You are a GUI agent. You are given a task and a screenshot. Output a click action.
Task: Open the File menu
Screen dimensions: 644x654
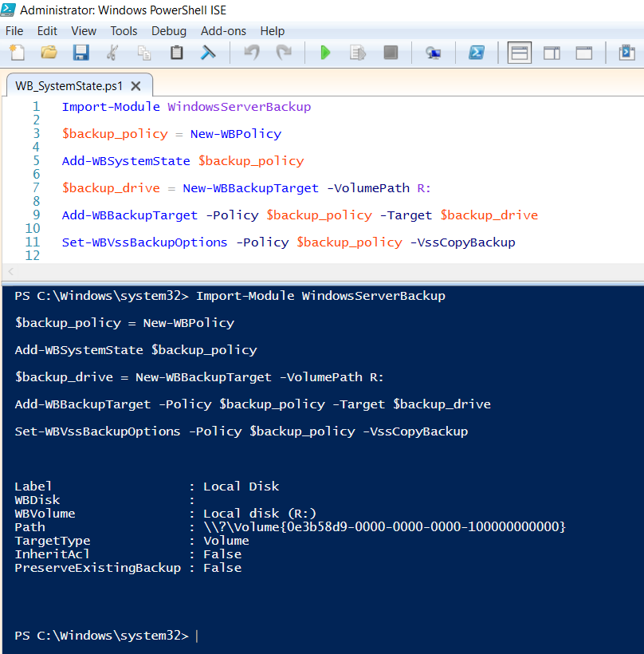(x=14, y=31)
